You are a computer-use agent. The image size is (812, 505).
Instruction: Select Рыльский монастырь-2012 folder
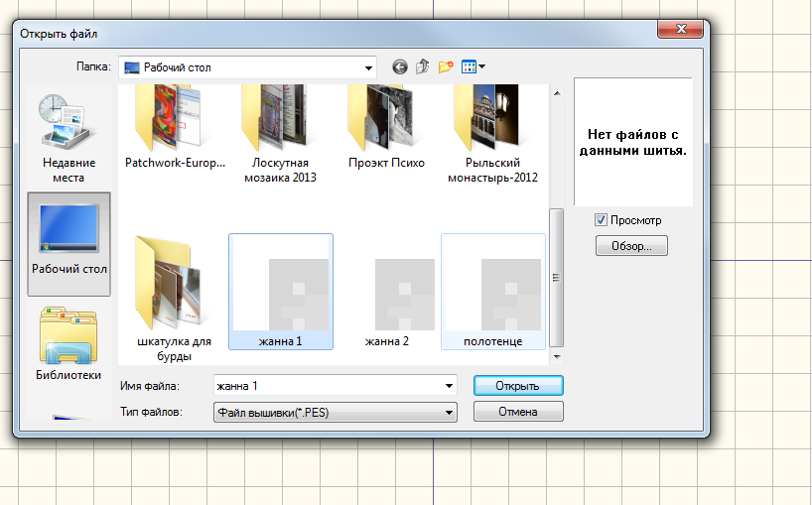coord(492,135)
